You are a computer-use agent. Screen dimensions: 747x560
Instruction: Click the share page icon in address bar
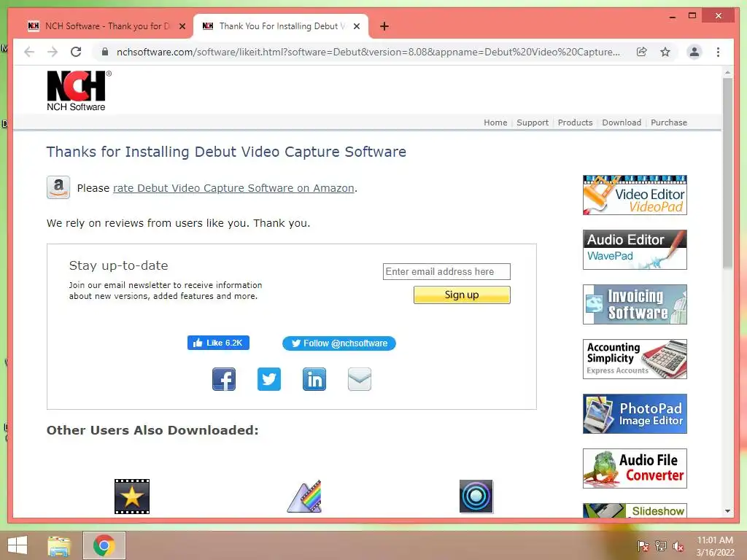pyautogui.click(x=642, y=52)
